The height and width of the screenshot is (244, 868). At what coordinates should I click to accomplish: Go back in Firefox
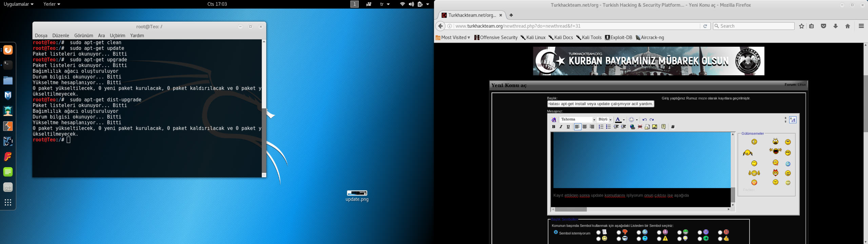(440, 26)
